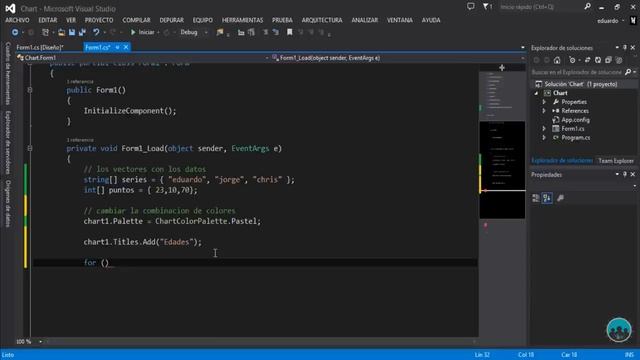Image resolution: width=640 pixels, height=360 pixels.
Task: Click the collapse all icon in Solution Explorer
Action: coord(608,60)
